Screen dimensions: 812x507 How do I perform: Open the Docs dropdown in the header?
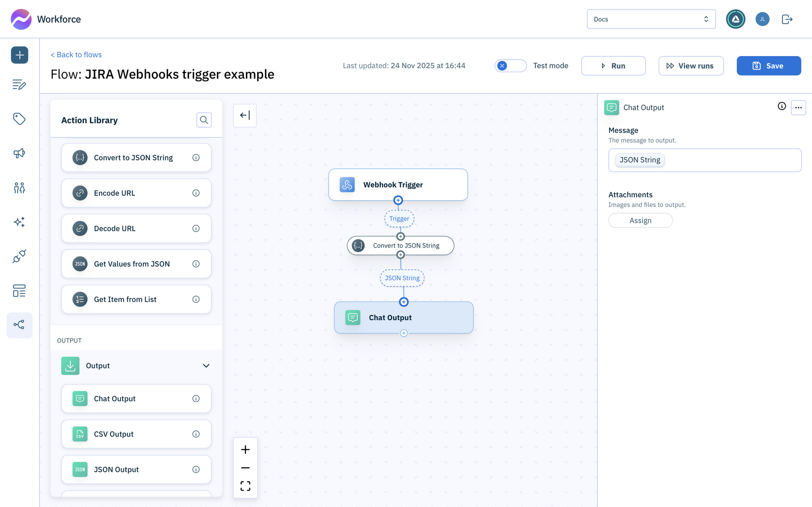click(651, 19)
